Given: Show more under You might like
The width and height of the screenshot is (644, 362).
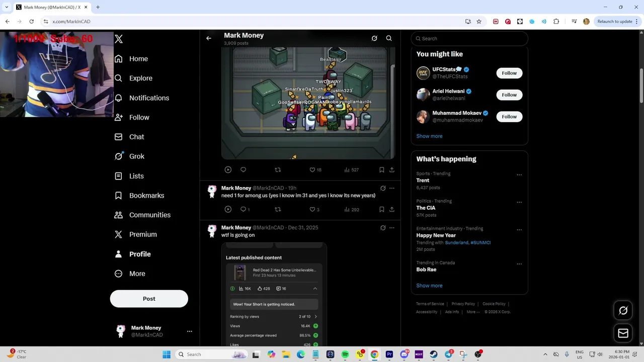Looking at the screenshot, I should [x=429, y=136].
